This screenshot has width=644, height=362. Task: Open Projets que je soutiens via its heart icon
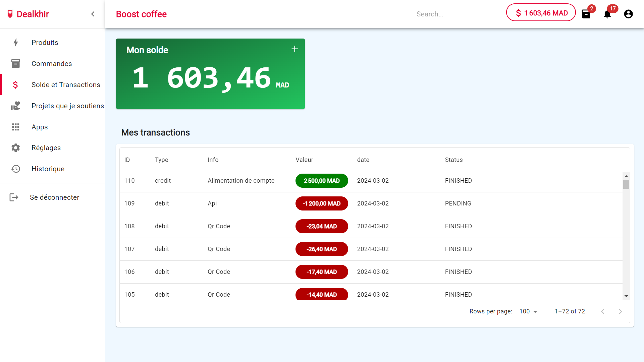(15, 106)
